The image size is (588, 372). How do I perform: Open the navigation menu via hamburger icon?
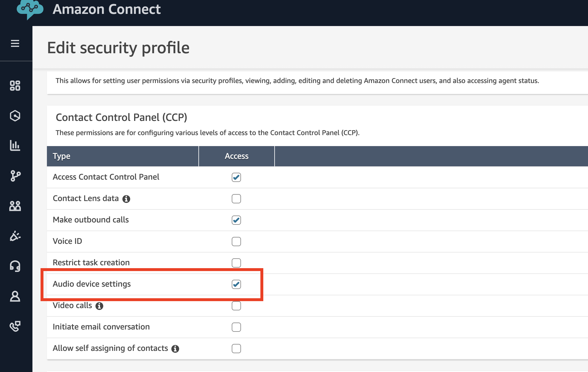click(15, 43)
